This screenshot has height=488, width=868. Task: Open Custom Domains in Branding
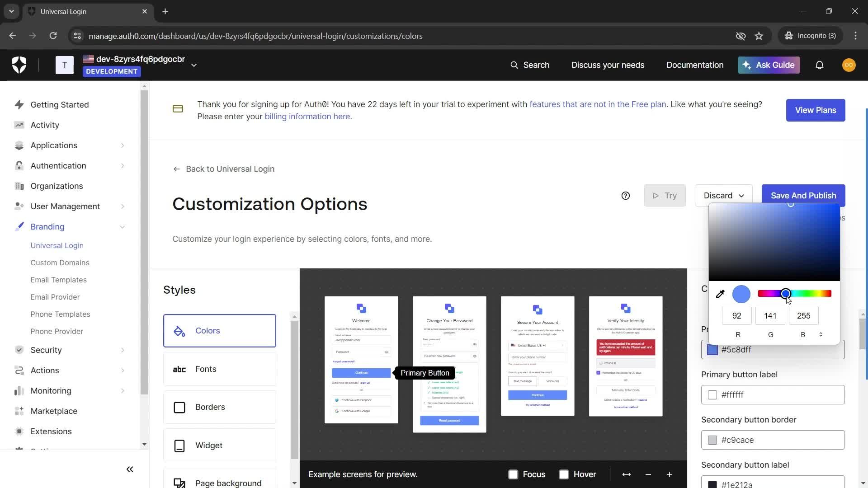point(60,263)
